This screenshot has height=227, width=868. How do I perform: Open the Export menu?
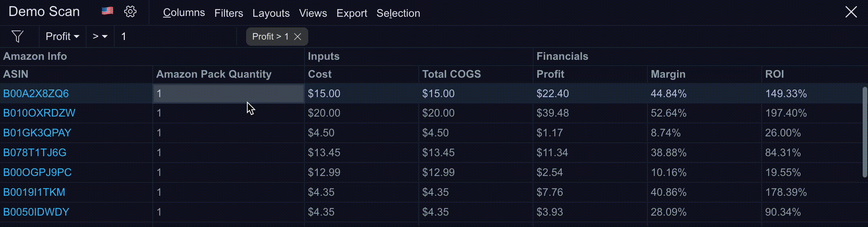[x=352, y=13]
